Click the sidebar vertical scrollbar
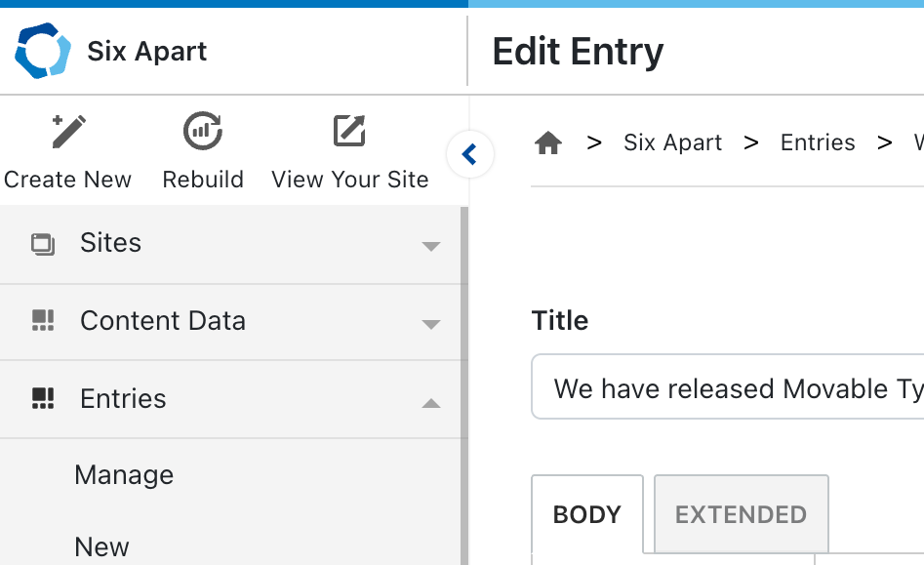 464,390
